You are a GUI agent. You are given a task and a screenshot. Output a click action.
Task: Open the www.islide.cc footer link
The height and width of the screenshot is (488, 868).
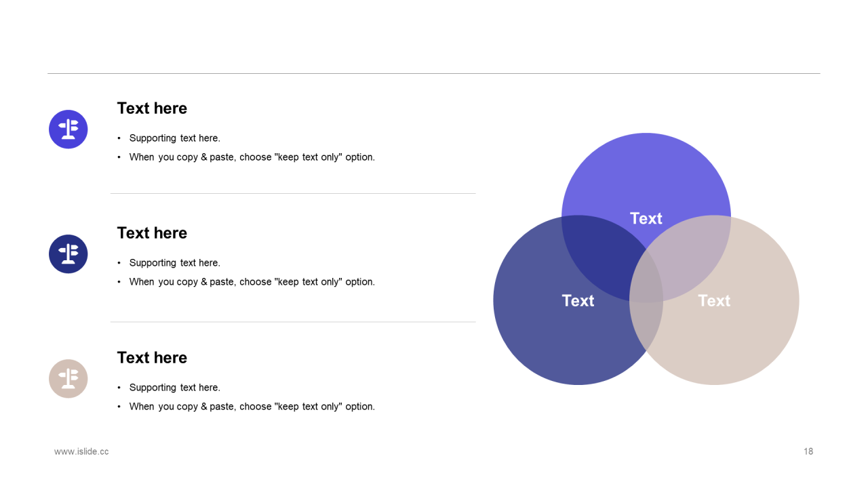(81, 451)
